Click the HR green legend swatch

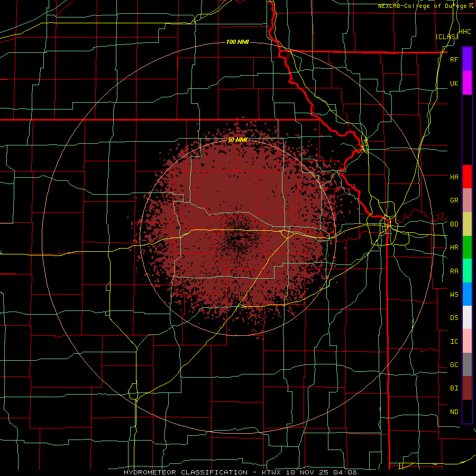coord(467,248)
